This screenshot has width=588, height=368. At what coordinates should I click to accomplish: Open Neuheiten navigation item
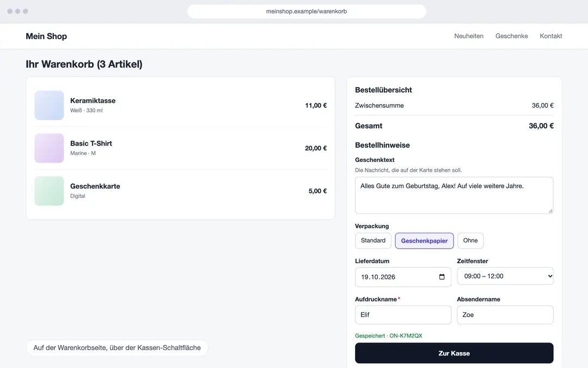(469, 36)
